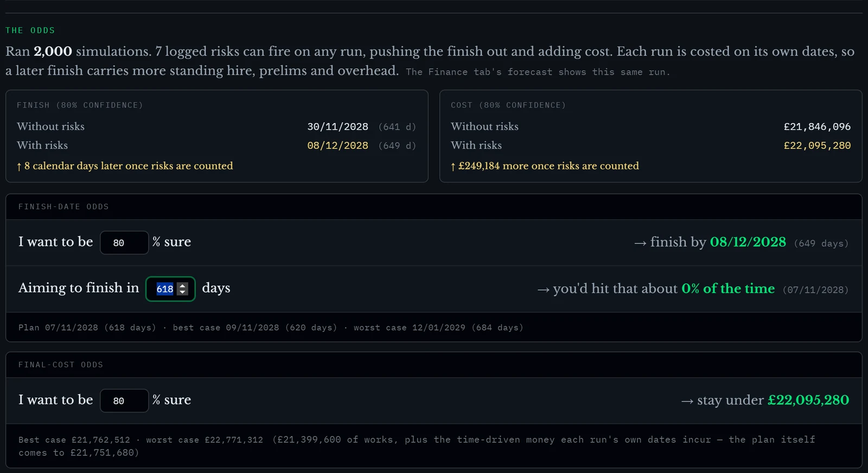The height and width of the screenshot is (473, 868).
Task: Select the bold '2,000' simulations count
Action: 53,52
